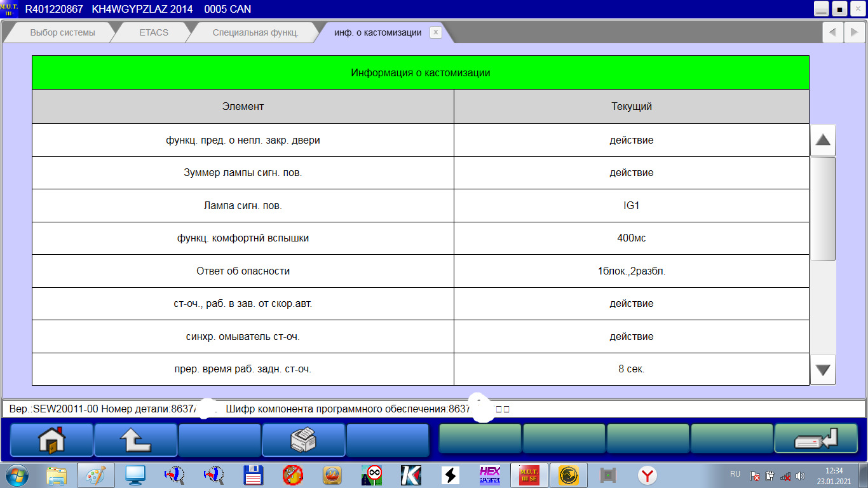Select the 'инф. о кастомизации' tab
Screen dimensions: 868x488
tap(377, 32)
